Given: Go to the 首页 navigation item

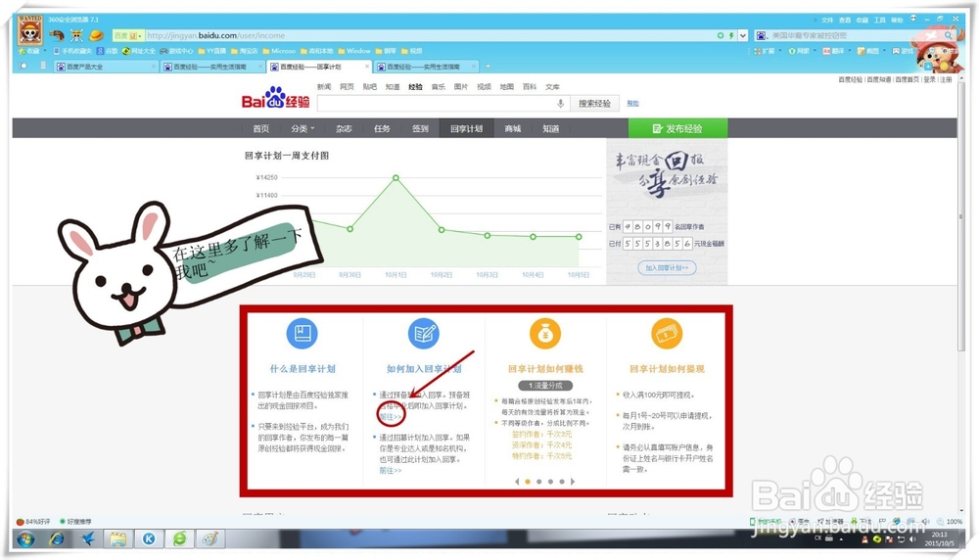Looking at the screenshot, I should click(x=261, y=128).
